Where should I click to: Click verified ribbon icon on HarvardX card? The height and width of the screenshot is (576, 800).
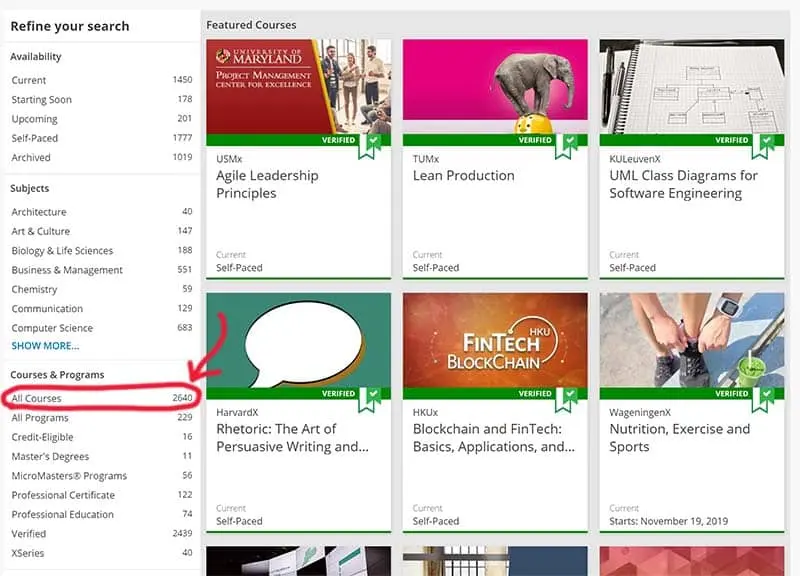tap(370, 400)
